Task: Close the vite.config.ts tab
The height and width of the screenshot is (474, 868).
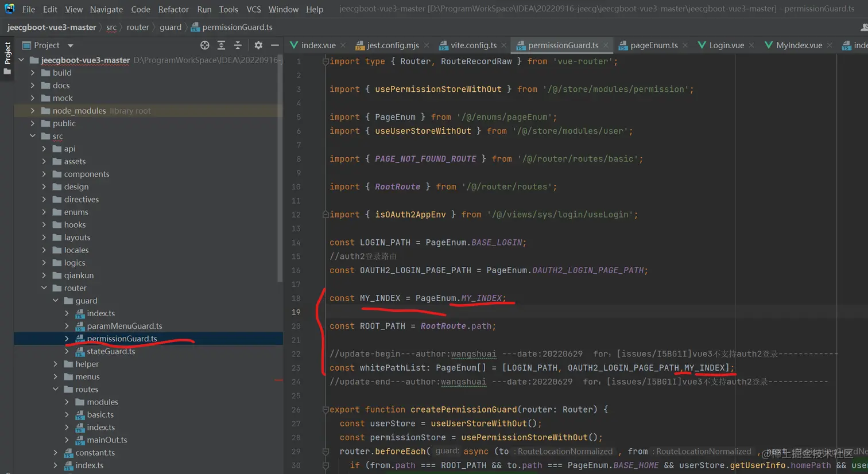Action: pos(504,45)
